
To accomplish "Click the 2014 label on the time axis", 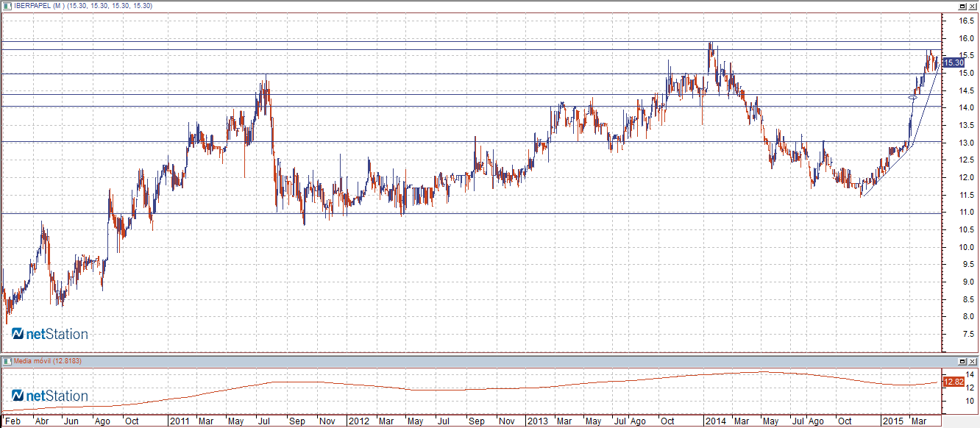I will (714, 421).
